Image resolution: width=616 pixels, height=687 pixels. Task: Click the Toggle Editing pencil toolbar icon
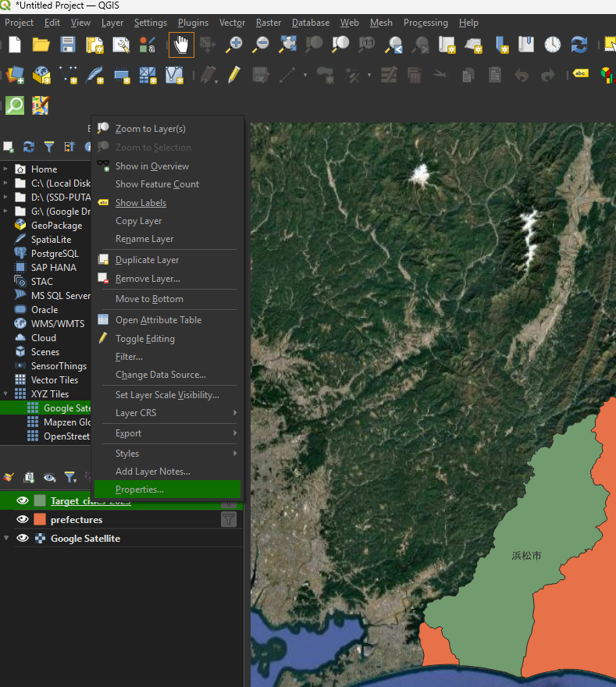233,75
